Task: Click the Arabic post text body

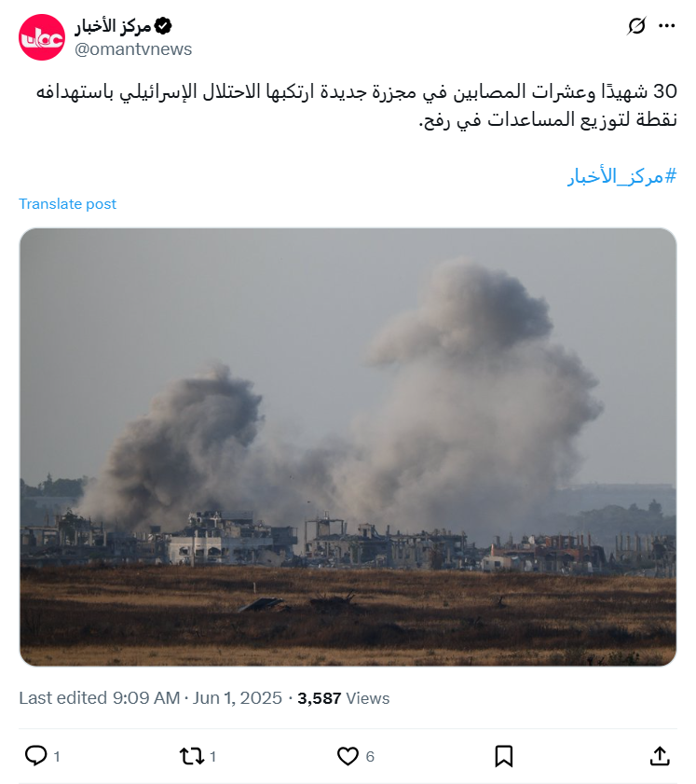Action: click(x=356, y=105)
